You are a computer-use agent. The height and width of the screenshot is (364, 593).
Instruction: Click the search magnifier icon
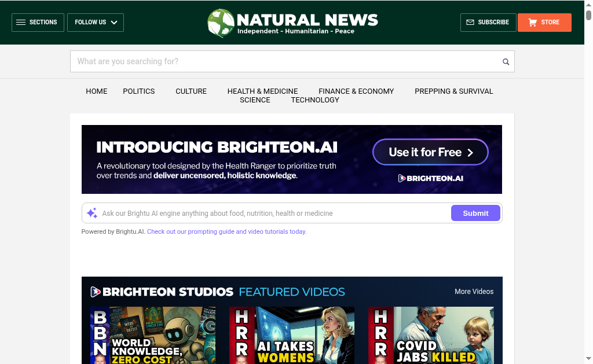[506, 62]
